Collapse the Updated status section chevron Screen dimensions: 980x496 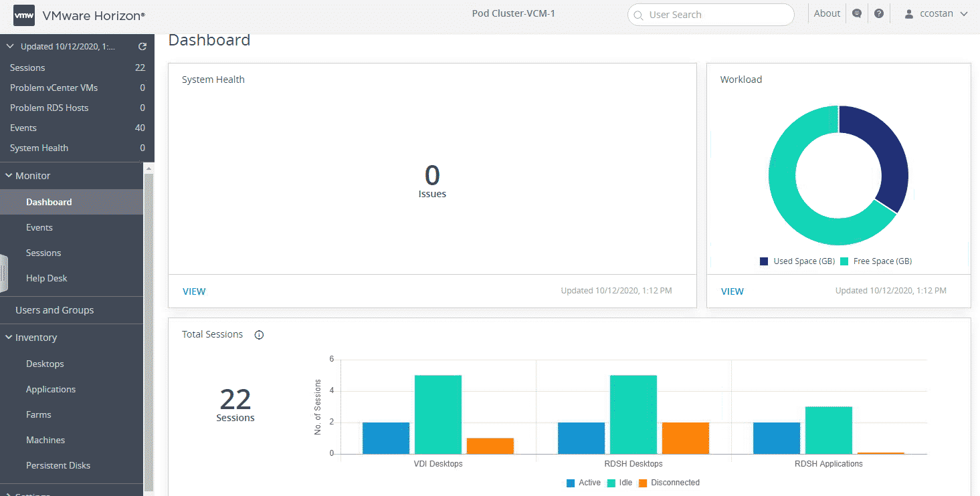9,47
